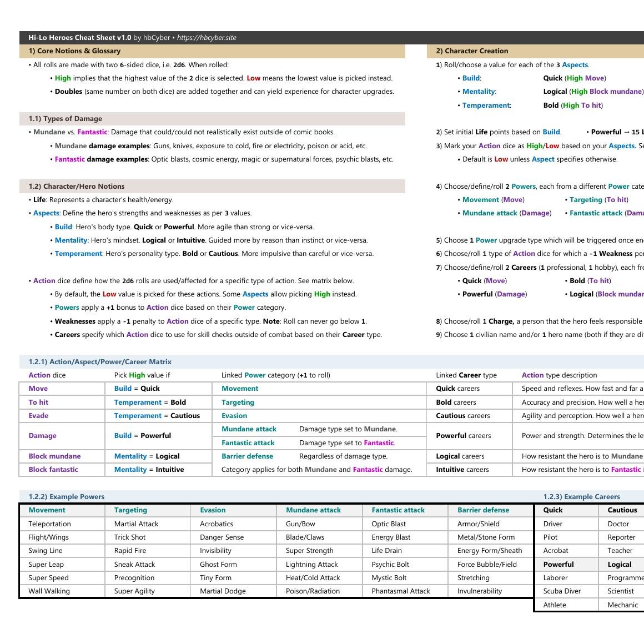The image size is (644, 644).
Task: Select the Reporter career cell
Action: point(621,537)
